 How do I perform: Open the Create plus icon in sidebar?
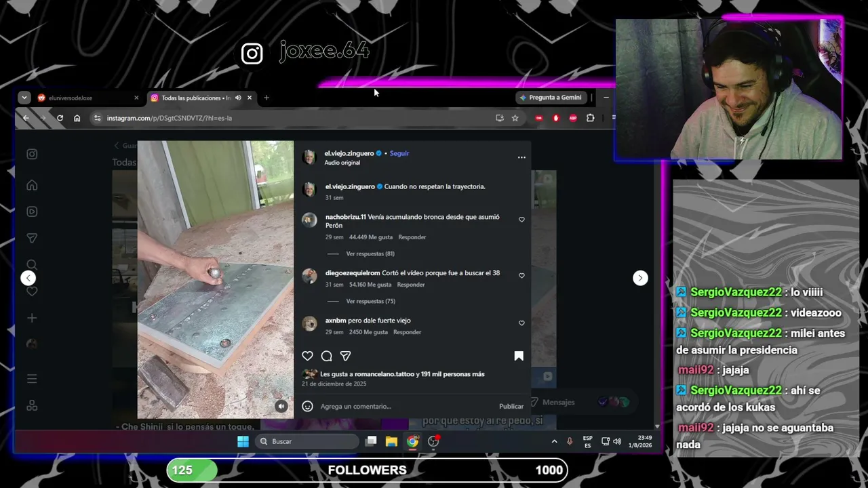(x=32, y=318)
